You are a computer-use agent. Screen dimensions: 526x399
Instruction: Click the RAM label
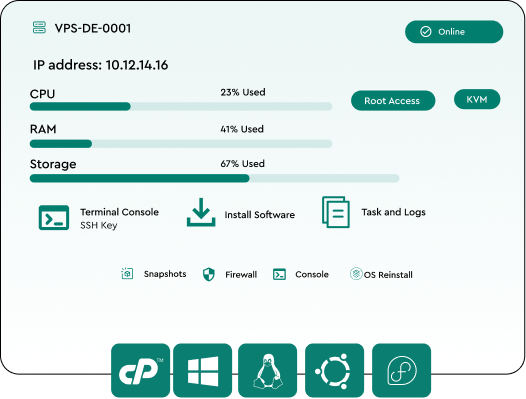43,129
